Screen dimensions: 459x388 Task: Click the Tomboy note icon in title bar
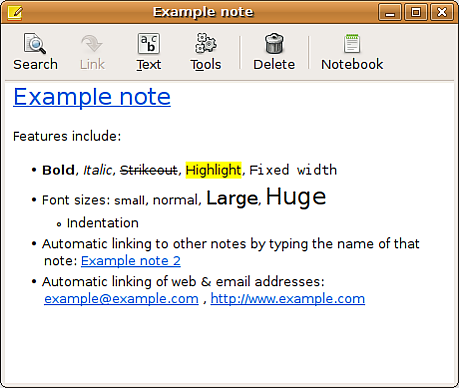15,13
